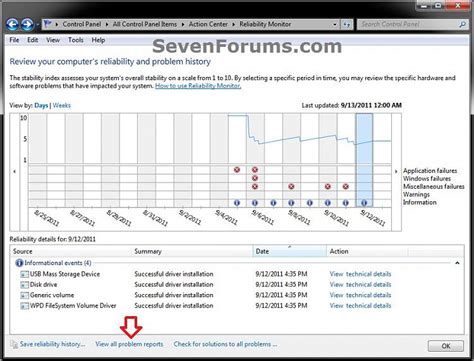Viewport: 474px width, 361px height.
Task: Switch chart view to Weeks
Action: [x=62, y=105]
